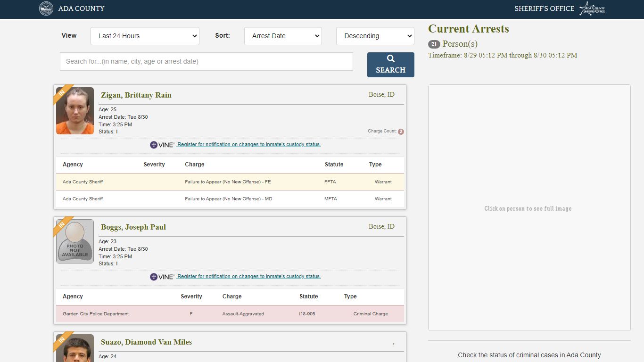Click the 21 persons count badge
Screen dimensions: 644x362
click(x=434, y=44)
